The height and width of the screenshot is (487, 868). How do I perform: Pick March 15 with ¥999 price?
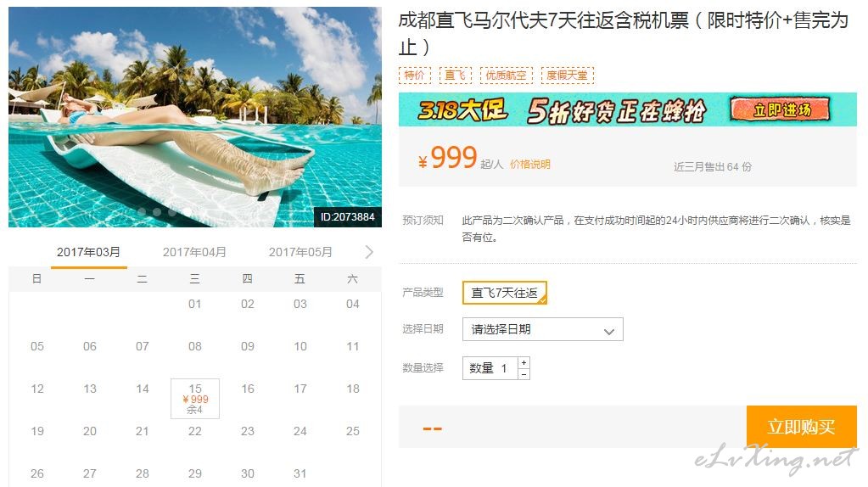pos(195,399)
